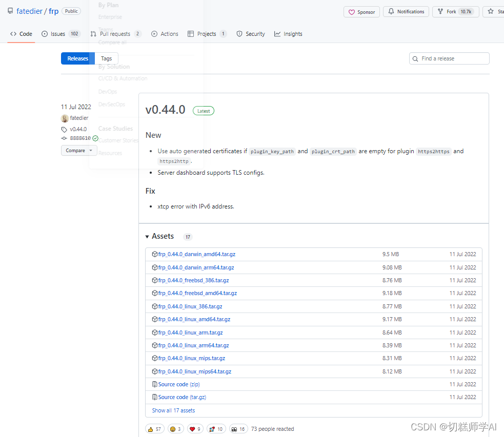Viewport: 504px width, 437px height.
Task: Download frp_0.44.0_linux_amd64.tar.gz
Action: (x=194, y=319)
